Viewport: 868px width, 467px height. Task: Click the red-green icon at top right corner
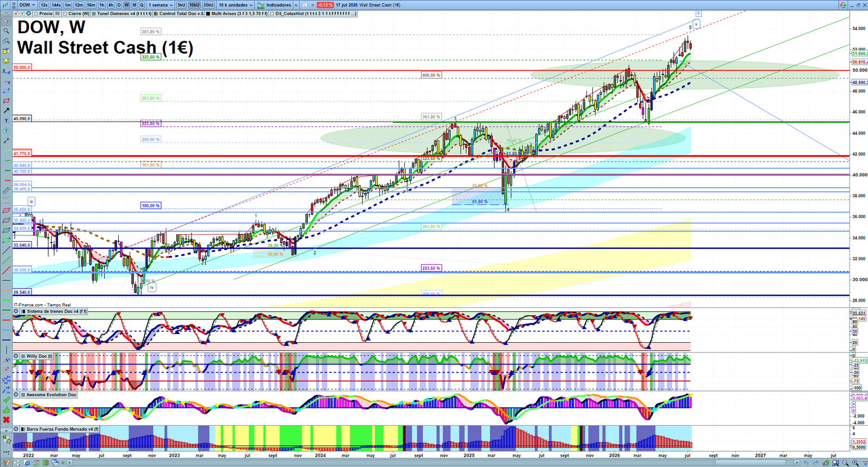[x=843, y=5]
